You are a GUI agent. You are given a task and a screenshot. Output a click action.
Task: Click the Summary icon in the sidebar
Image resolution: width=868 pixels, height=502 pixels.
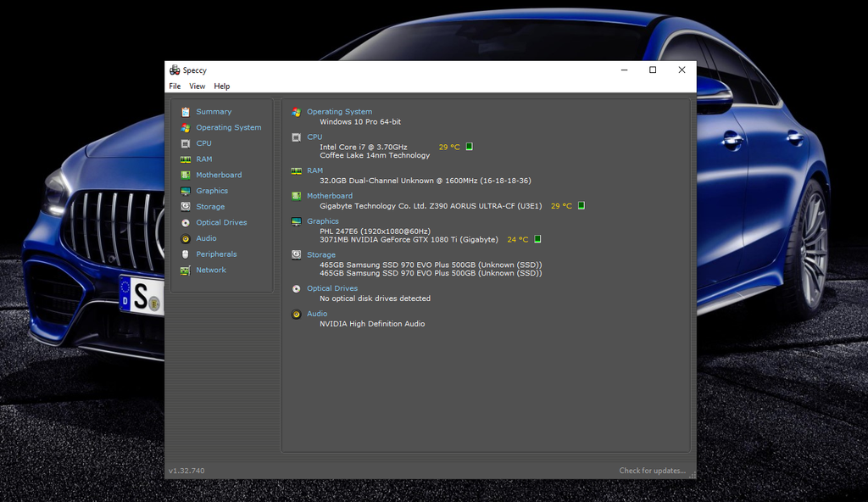click(186, 112)
